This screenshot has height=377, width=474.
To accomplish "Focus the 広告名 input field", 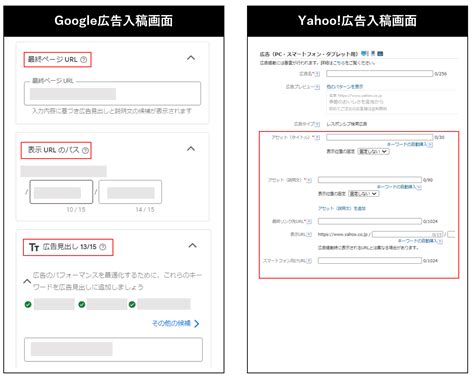I will (x=379, y=74).
